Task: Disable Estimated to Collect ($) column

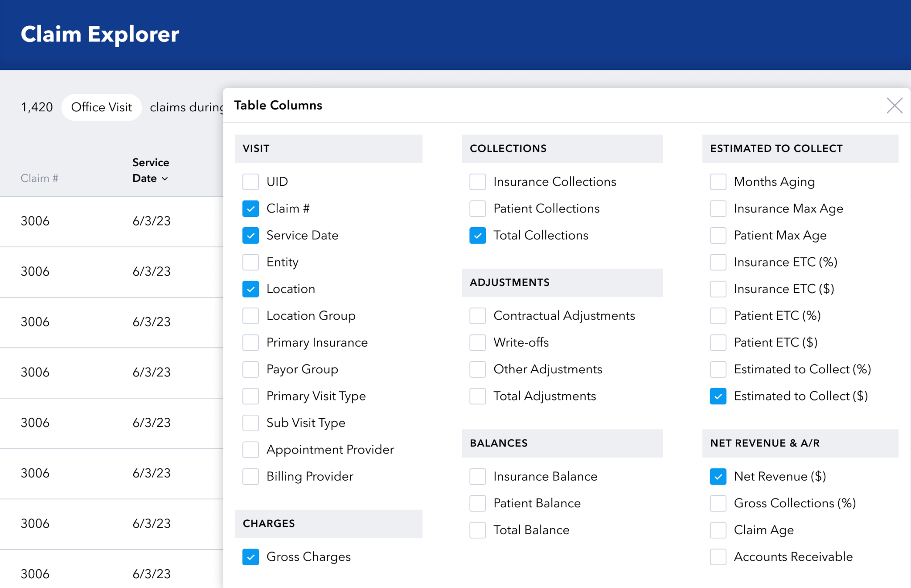Action: click(718, 396)
